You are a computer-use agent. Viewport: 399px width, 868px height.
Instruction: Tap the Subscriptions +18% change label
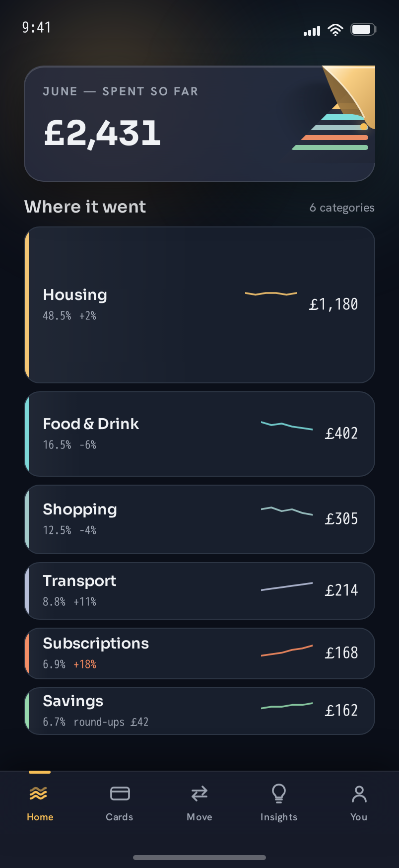pyautogui.click(x=85, y=664)
